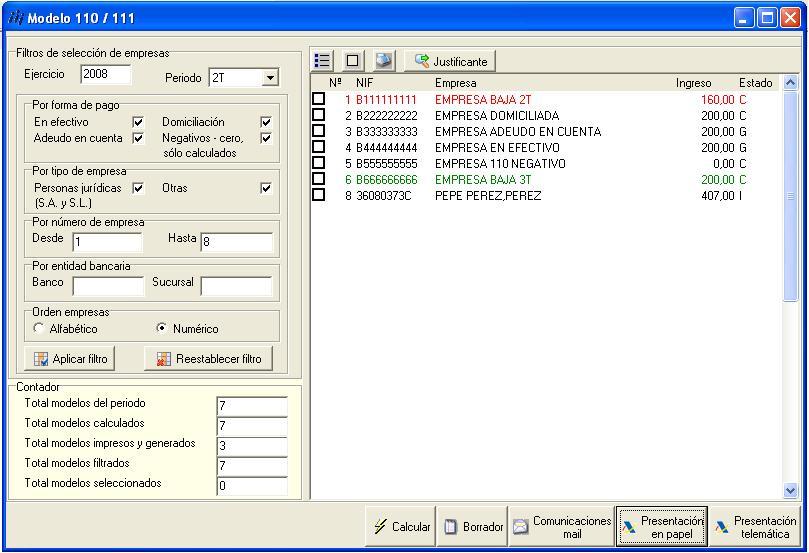Click NIF 36080373C in the list
809x553 pixels.
coord(383,196)
